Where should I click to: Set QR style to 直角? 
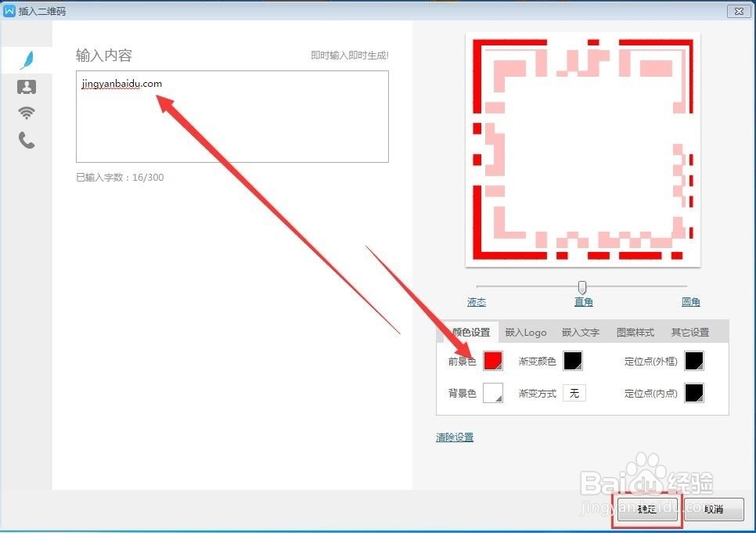(x=583, y=302)
